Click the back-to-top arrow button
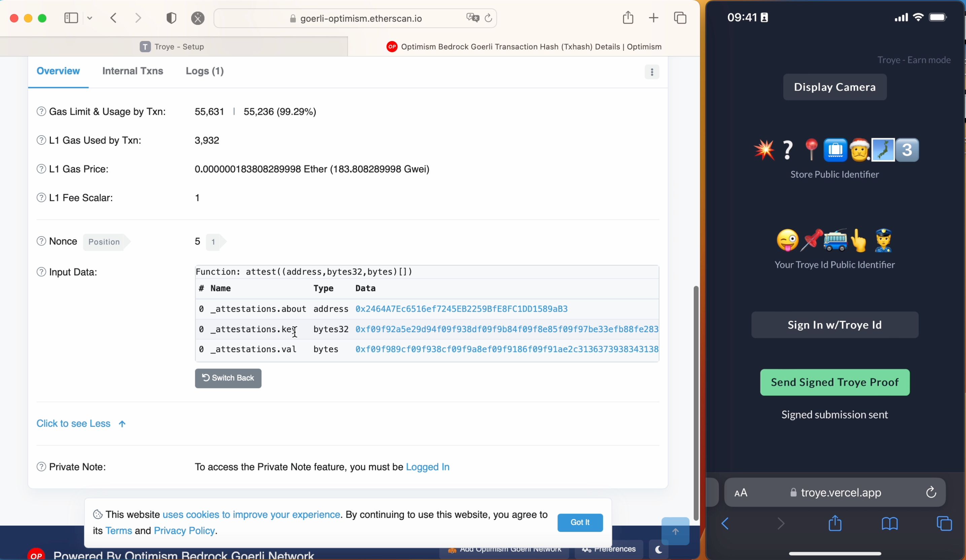This screenshot has height=560, width=966. (676, 531)
